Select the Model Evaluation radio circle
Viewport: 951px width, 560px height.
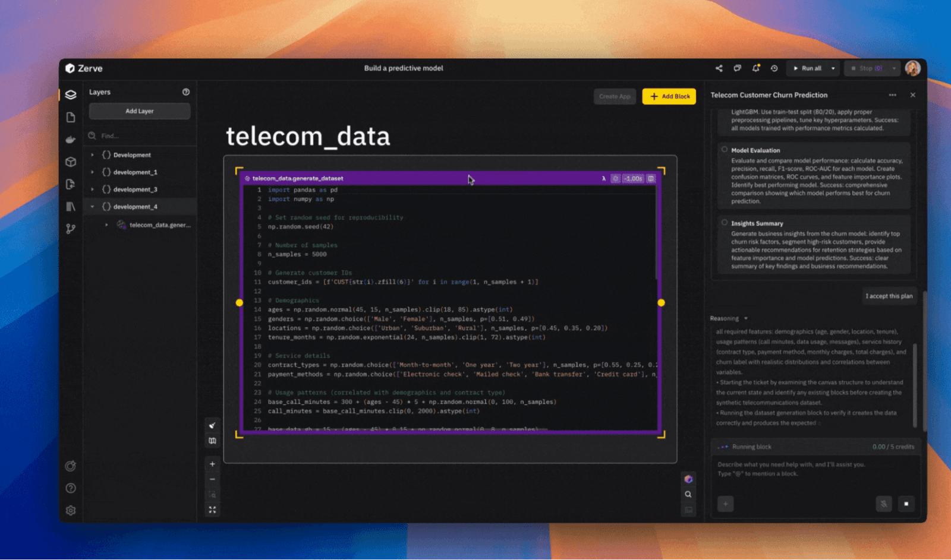pos(724,150)
